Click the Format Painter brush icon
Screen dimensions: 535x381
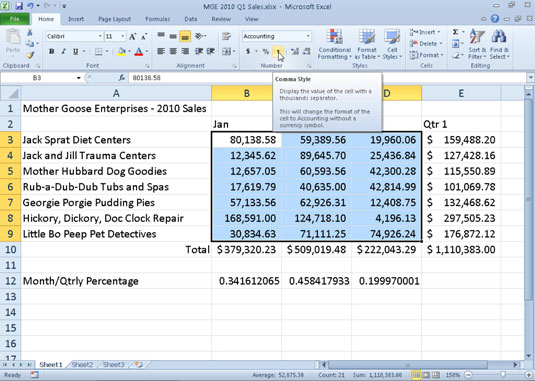(x=30, y=55)
